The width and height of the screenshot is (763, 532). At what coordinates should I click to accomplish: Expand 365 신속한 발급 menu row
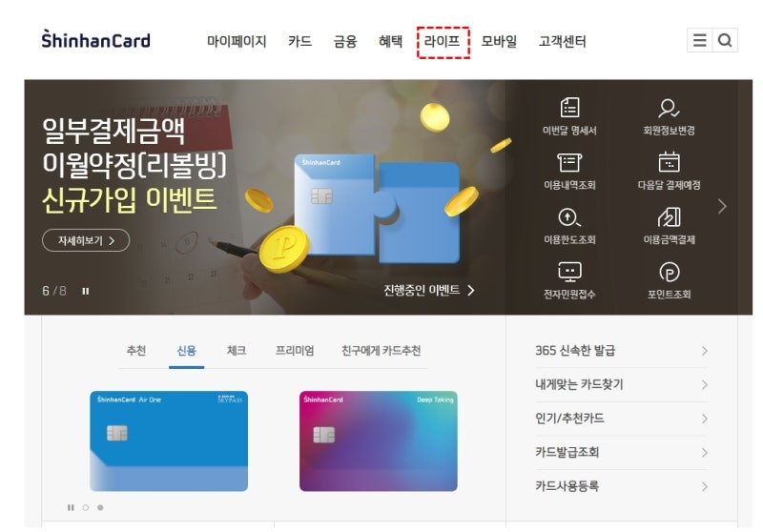click(622, 351)
